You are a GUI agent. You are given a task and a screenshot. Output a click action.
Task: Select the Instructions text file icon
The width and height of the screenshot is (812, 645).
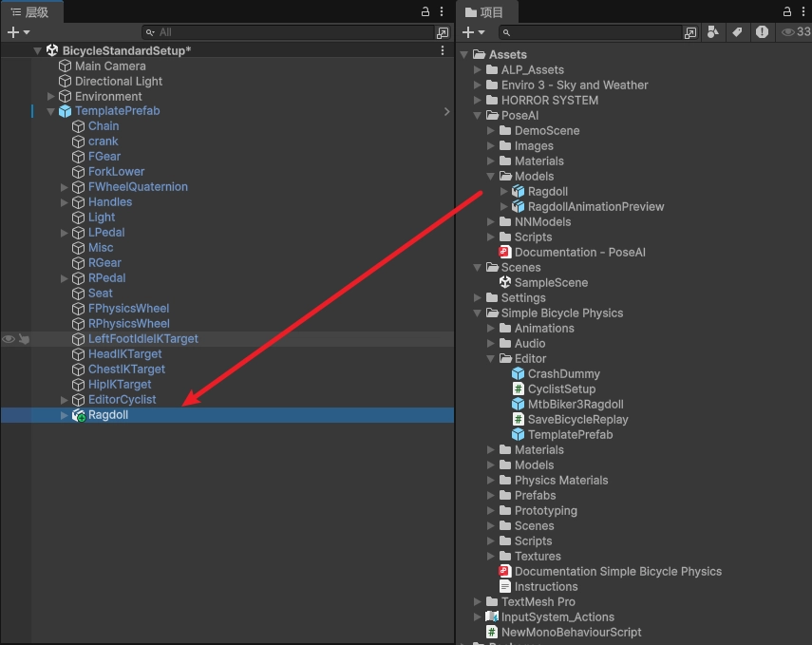click(x=505, y=586)
